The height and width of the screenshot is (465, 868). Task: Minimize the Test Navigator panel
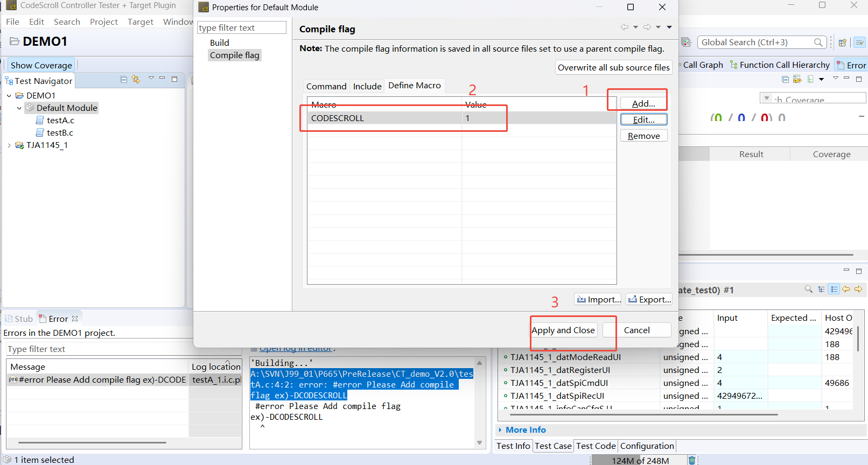tap(163, 79)
